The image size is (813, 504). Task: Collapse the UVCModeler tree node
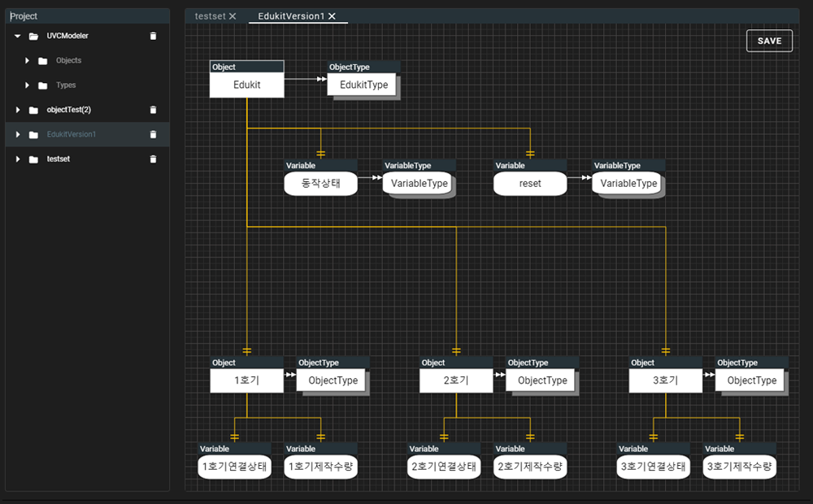[18, 36]
